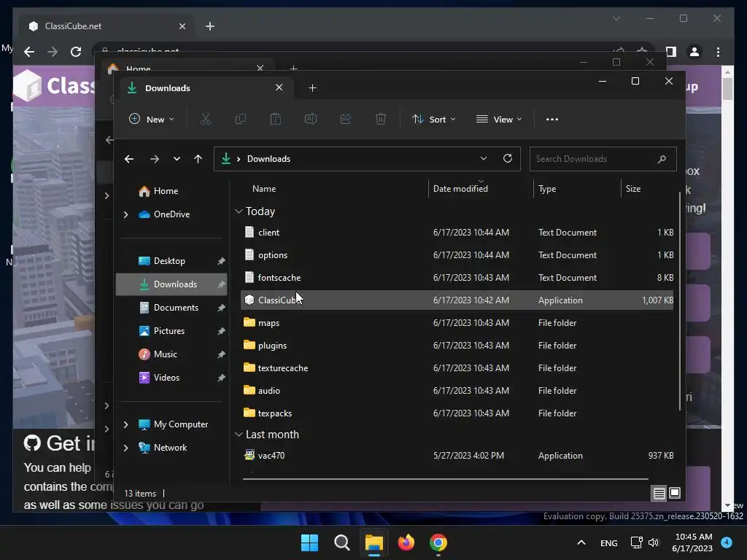Sort by Size column header
Screen dimensions: 747x560
pos(633,189)
